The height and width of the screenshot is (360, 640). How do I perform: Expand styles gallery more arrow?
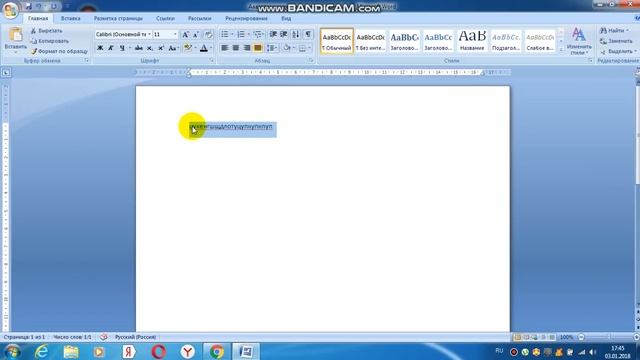point(561,50)
